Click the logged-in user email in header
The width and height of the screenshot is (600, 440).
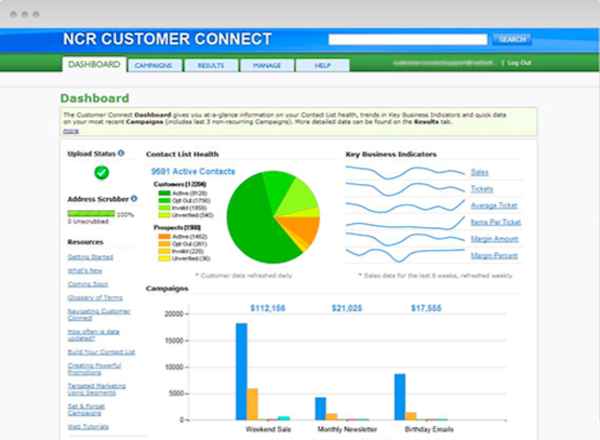pos(445,63)
